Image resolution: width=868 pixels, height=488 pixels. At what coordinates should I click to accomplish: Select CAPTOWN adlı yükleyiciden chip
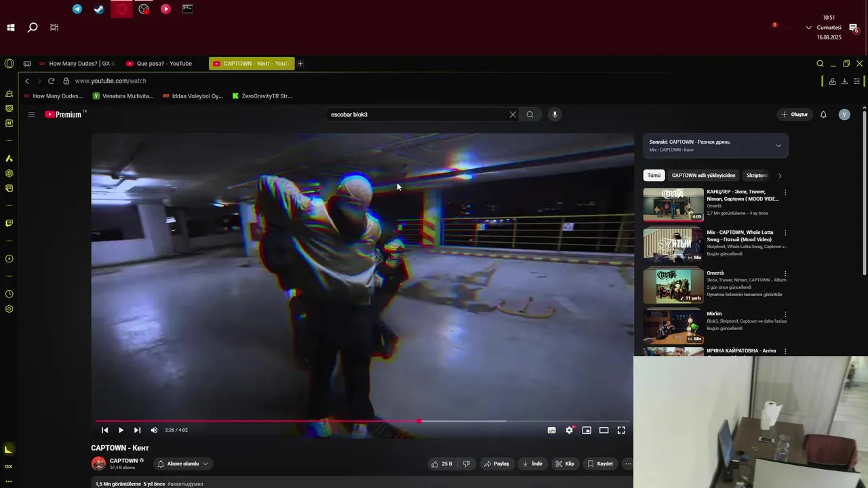703,176
